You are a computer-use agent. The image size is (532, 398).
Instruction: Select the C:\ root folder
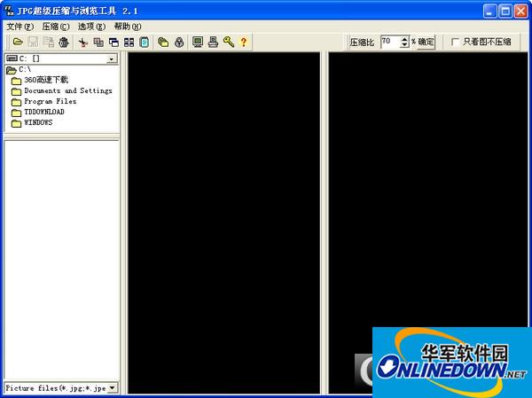(x=19, y=69)
